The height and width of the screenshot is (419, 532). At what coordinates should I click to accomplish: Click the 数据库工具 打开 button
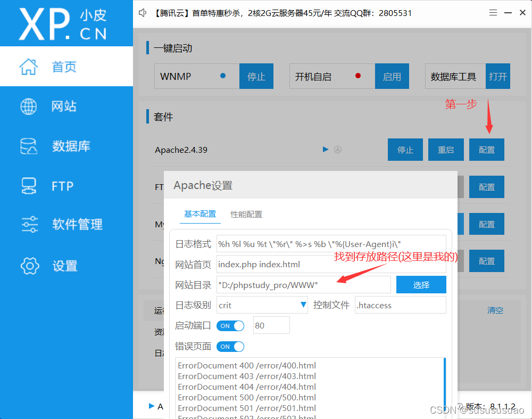coord(498,76)
